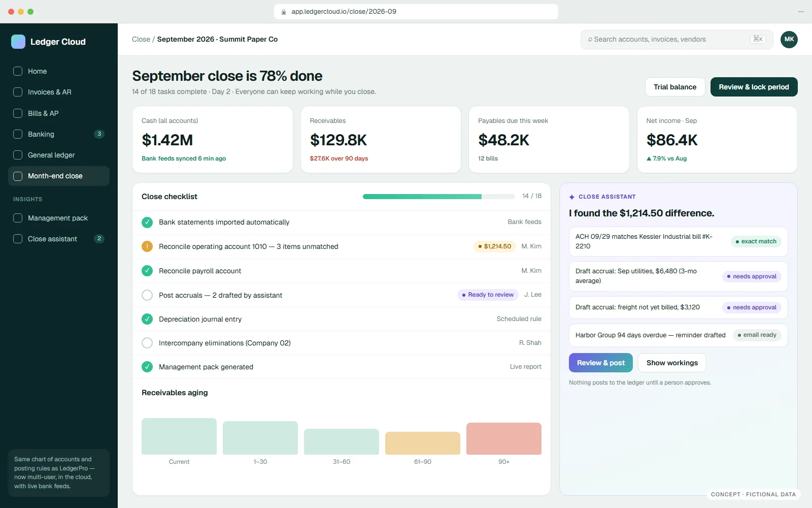
Task: Click the Month-end close sidebar icon
Action: (18, 176)
